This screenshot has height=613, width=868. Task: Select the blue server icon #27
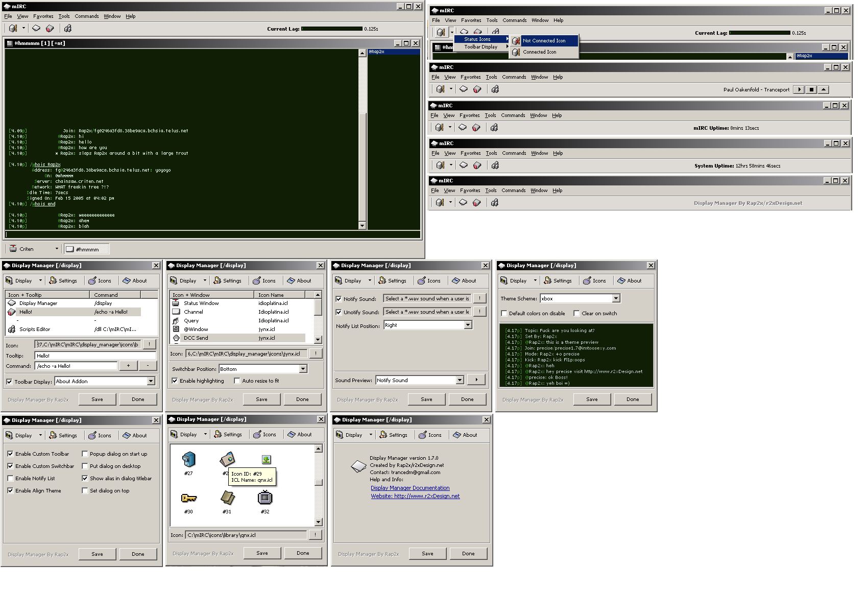(x=189, y=460)
